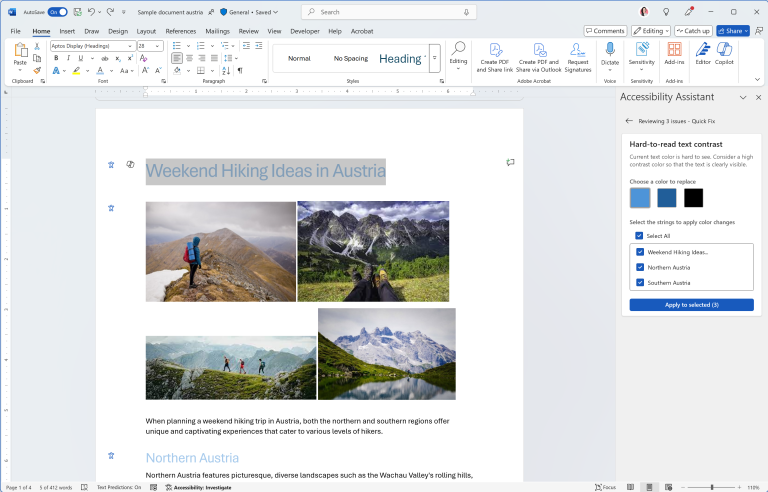This screenshot has width=768, height=492.
Task: Click the Catch up button
Action: (x=693, y=31)
